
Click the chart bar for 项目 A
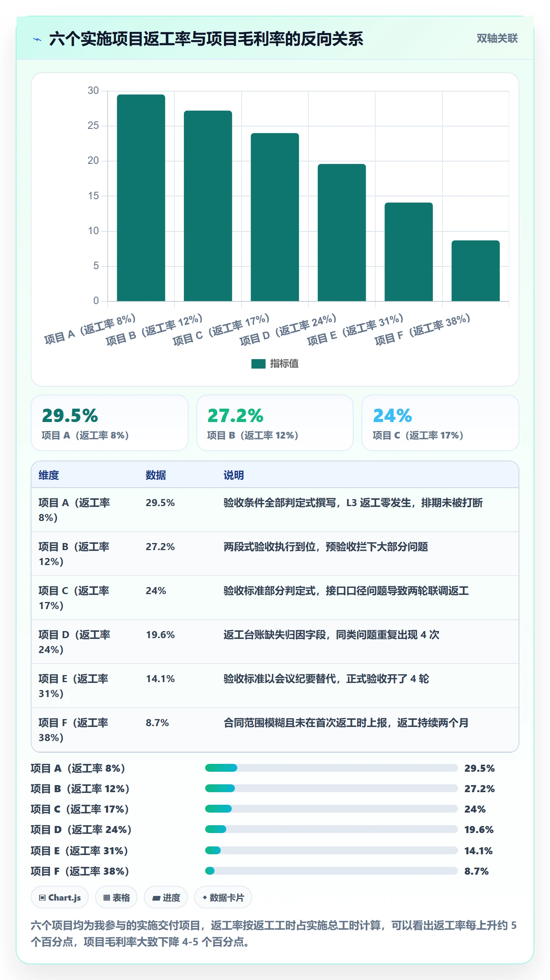coord(141,198)
